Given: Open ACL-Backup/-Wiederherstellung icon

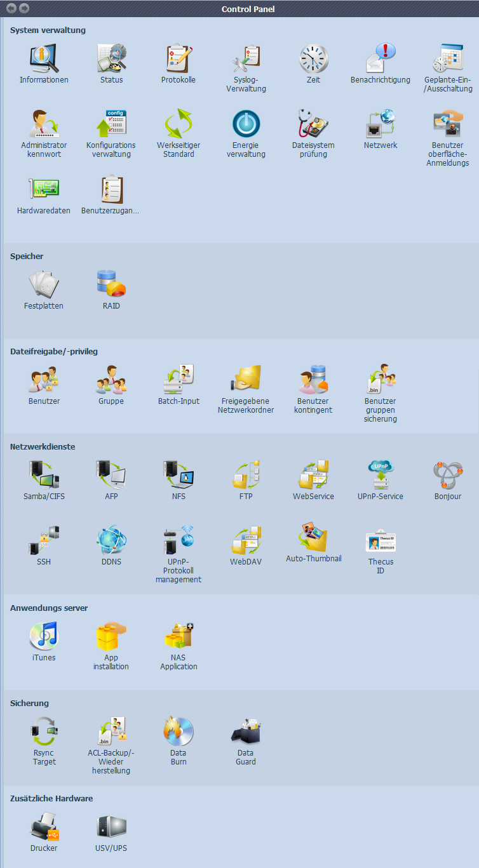Looking at the screenshot, I should click(x=112, y=732).
